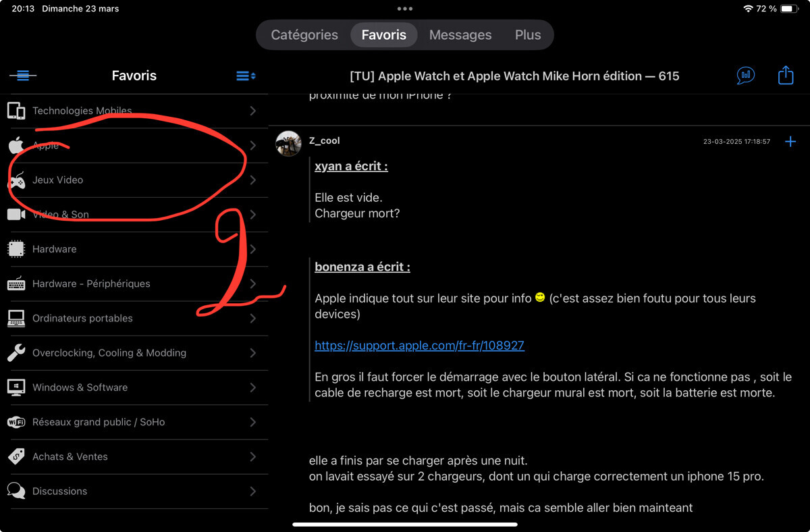810x532 pixels.
Task: Expand the Discussions row chevron
Action: point(252,491)
